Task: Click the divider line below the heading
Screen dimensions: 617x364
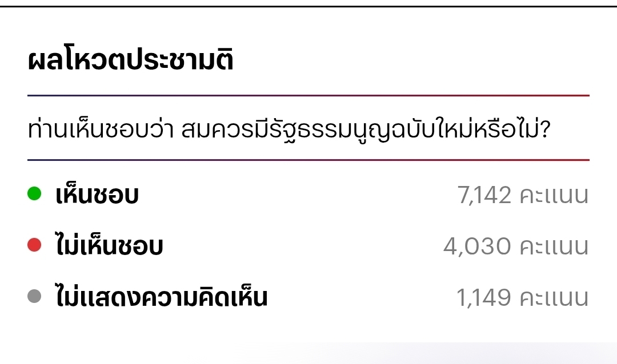Action: click(308, 95)
